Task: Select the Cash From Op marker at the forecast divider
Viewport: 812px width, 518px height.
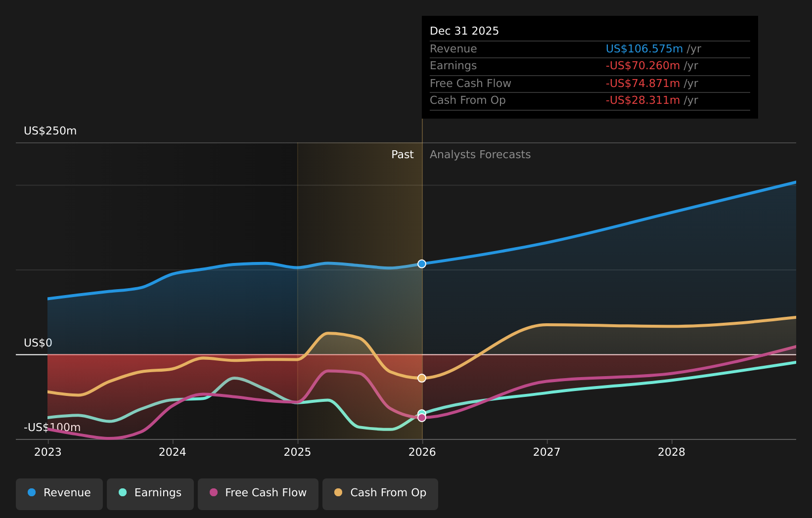Action: (x=421, y=378)
